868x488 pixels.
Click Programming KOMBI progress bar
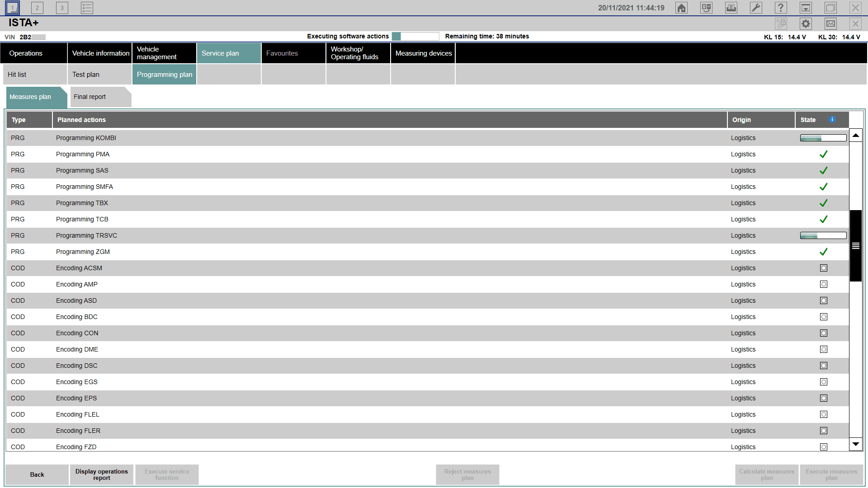[823, 138]
